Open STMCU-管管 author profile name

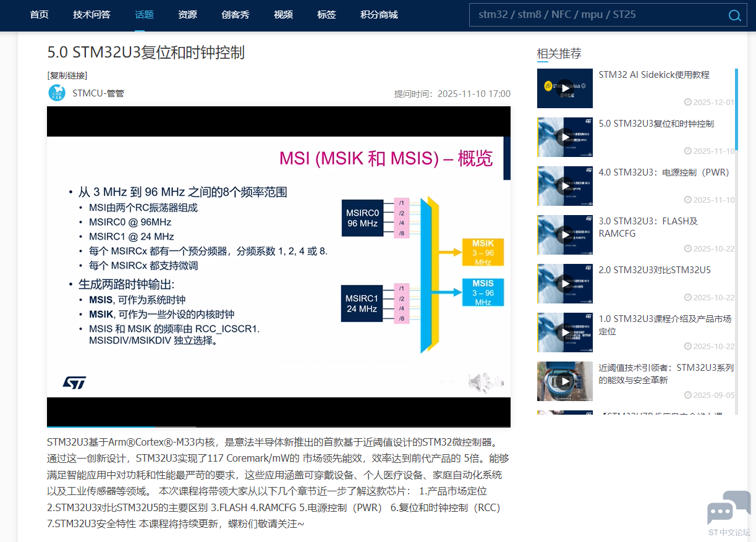tap(98, 93)
